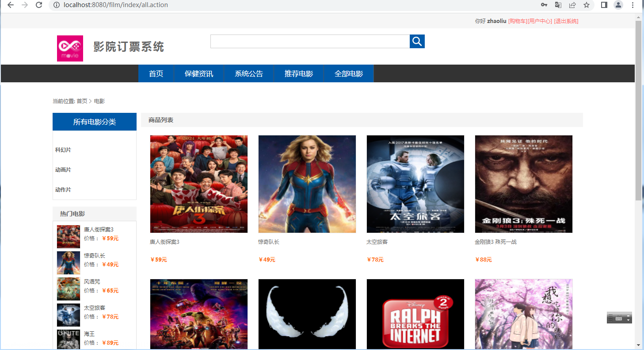Image resolution: width=644 pixels, height=350 pixels.
Task: Click the pink movie site logo
Action: tap(70, 48)
